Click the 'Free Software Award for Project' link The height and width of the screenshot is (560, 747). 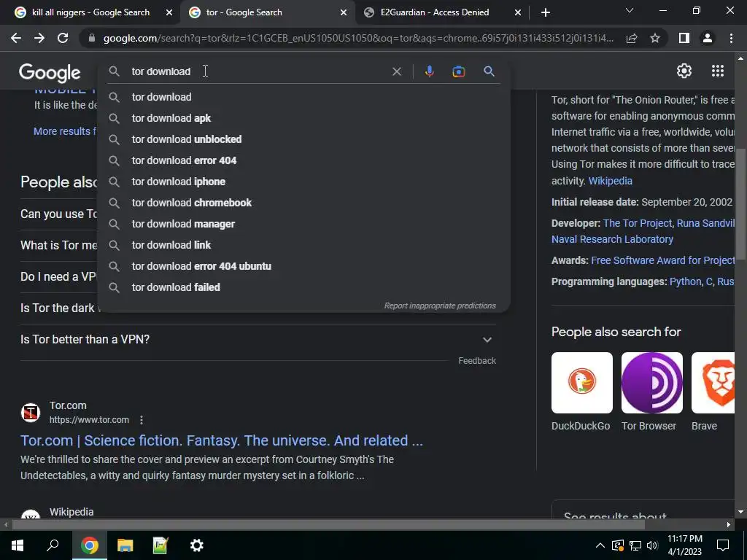(662, 260)
